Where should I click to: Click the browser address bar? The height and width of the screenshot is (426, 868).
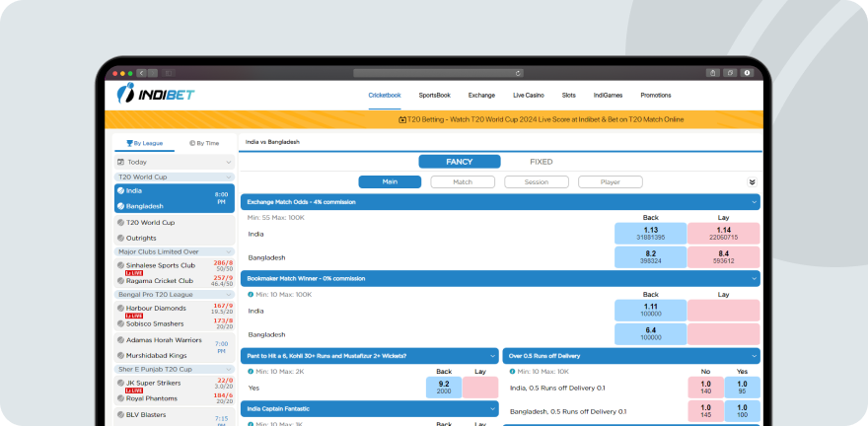coord(438,73)
